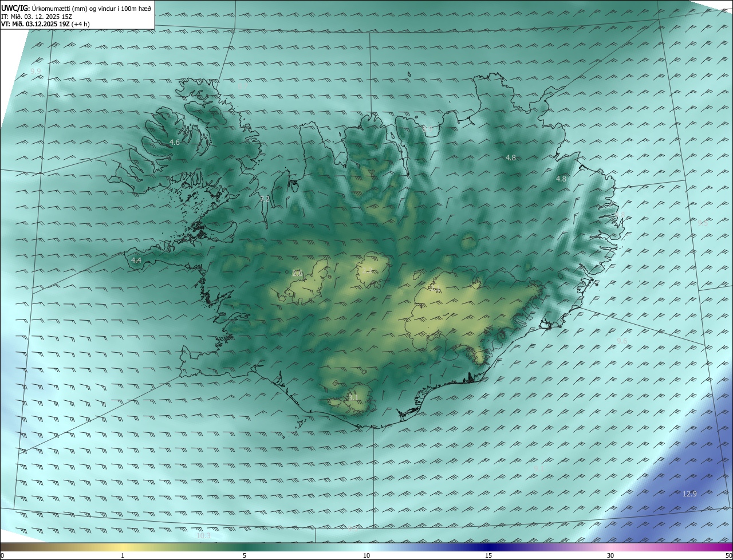Click the 'UWC/IG: Úrkomumætti (mm)' title line
This screenshot has height=560, width=733.
(x=76, y=8)
